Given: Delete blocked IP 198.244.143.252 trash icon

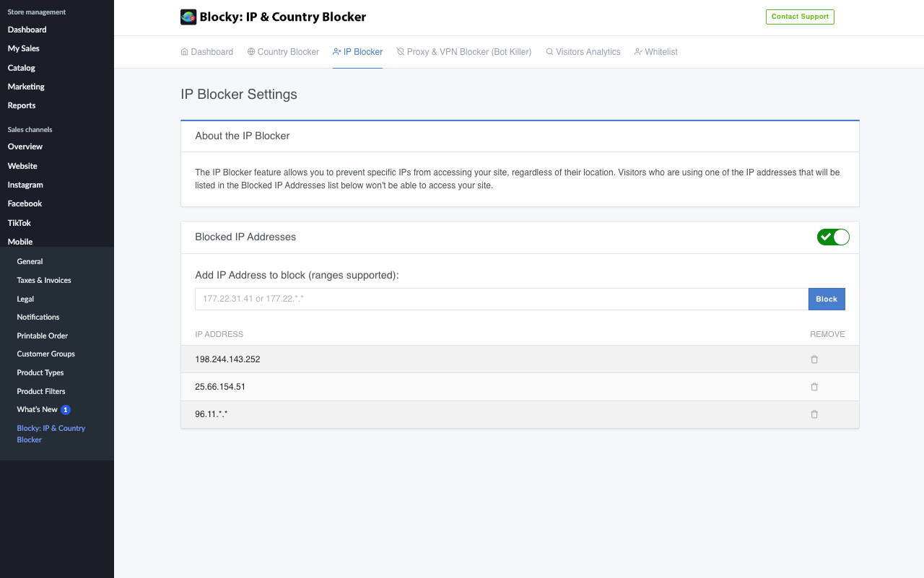Looking at the screenshot, I should coord(814,359).
